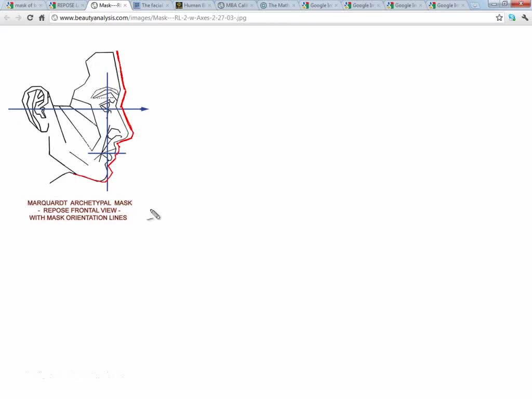Open the Skype extension icon in toolbar

pyautogui.click(x=512, y=18)
